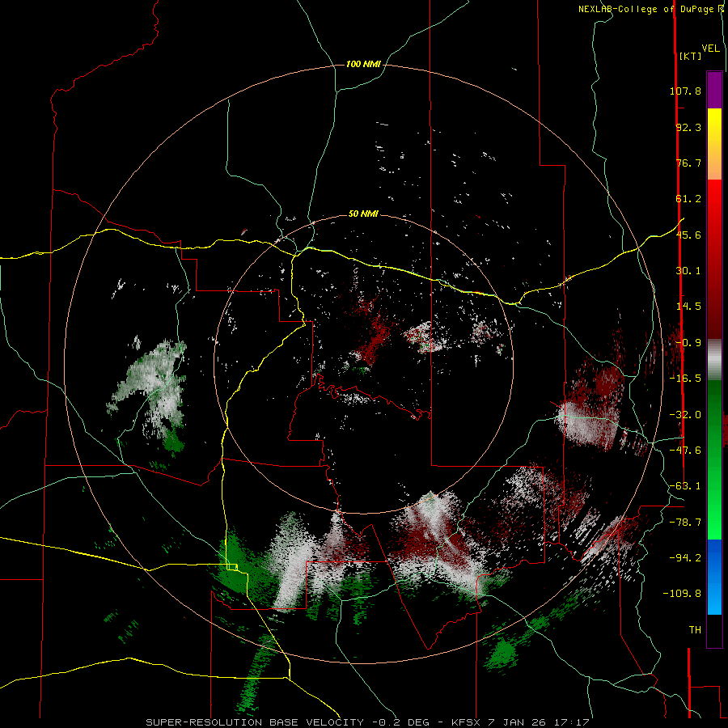
Task: Select the -63.1 legend value
Action: pyautogui.click(x=685, y=486)
